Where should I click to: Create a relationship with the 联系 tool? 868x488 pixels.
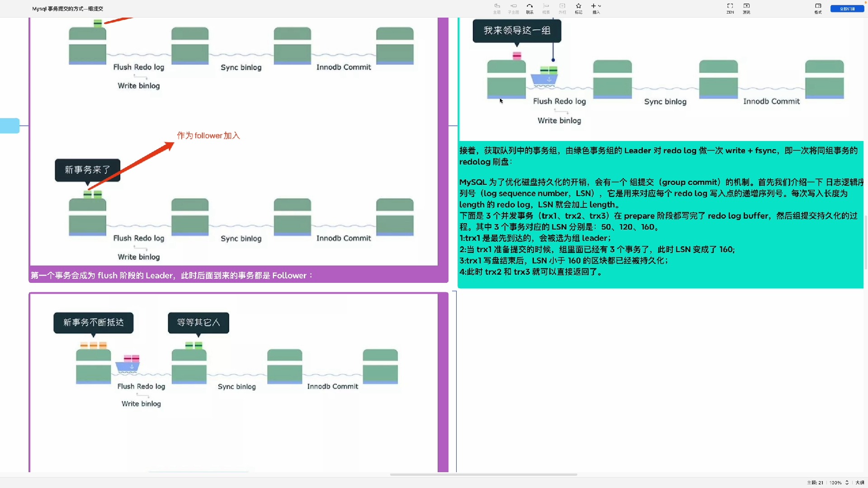(x=529, y=8)
